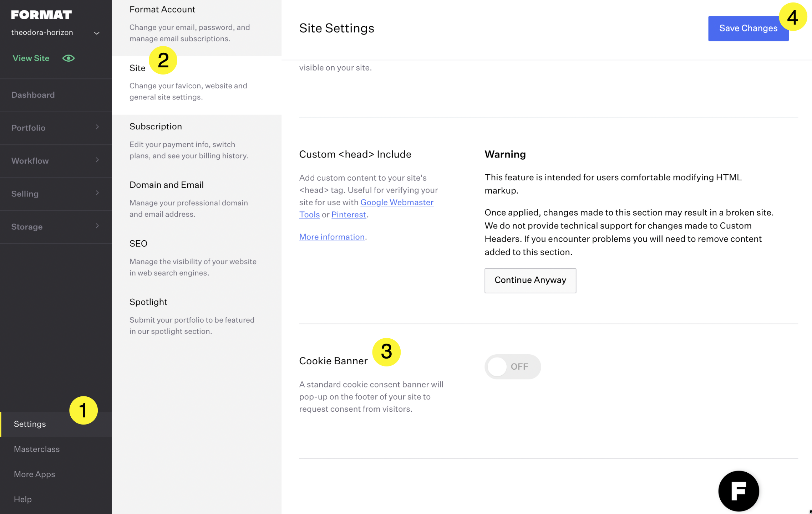Viewport: 812px width, 514px height.
Task: Click the eye icon beside View Site
Action: (68, 58)
